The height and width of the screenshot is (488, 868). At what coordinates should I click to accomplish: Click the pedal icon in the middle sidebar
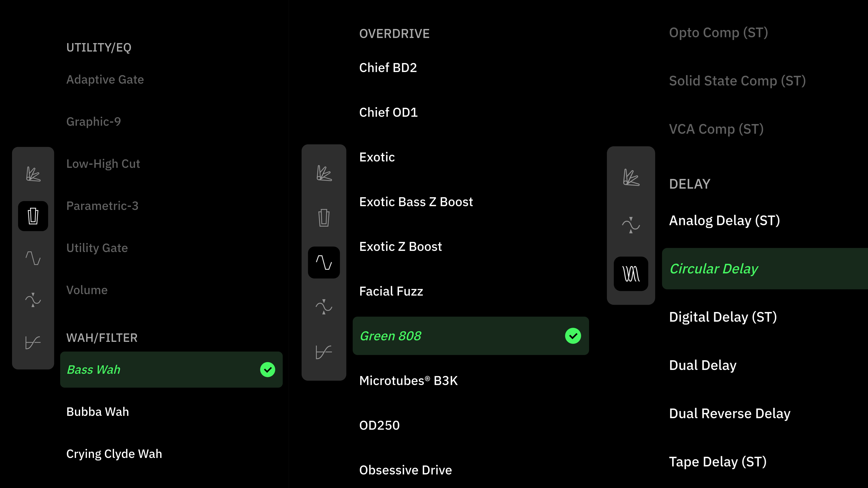point(324,218)
